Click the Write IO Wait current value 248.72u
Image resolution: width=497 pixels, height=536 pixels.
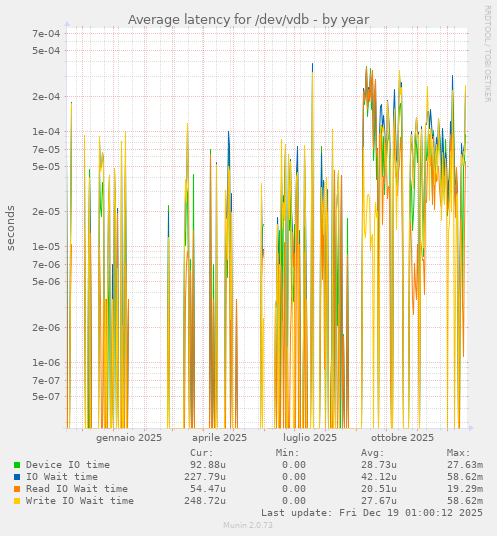(x=205, y=500)
